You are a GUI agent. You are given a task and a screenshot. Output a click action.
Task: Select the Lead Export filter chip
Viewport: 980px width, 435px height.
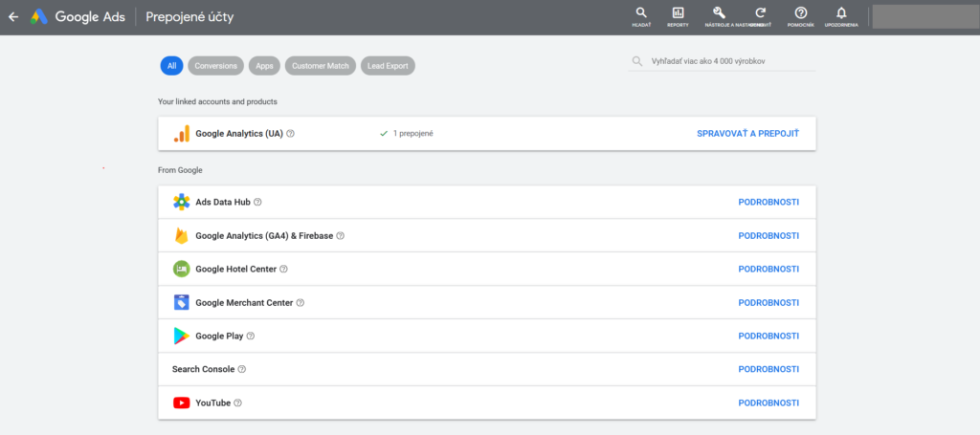point(388,66)
